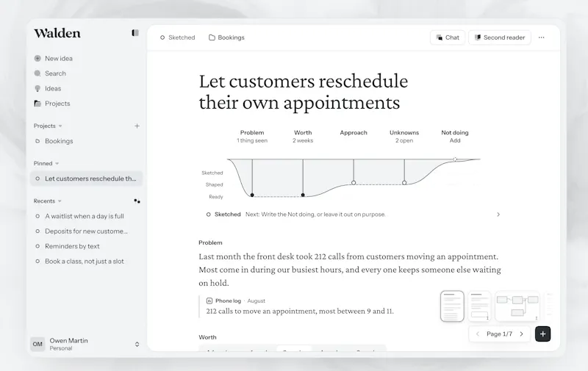Click Add under Not doing
This screenshot has height=371, width=588.
(455, 140)
